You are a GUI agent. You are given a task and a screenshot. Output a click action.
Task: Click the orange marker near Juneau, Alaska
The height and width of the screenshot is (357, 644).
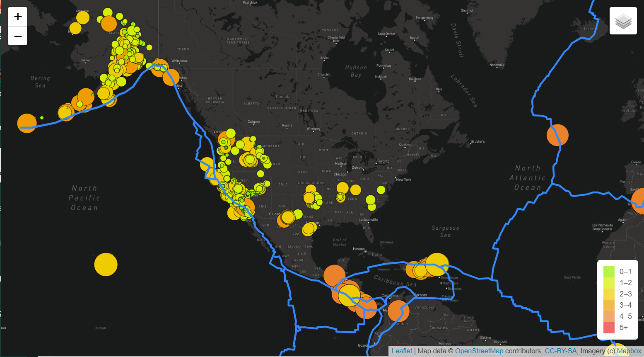172,77
